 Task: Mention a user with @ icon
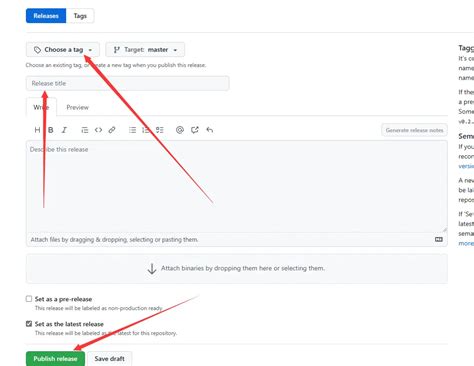[x=180, y=130]
